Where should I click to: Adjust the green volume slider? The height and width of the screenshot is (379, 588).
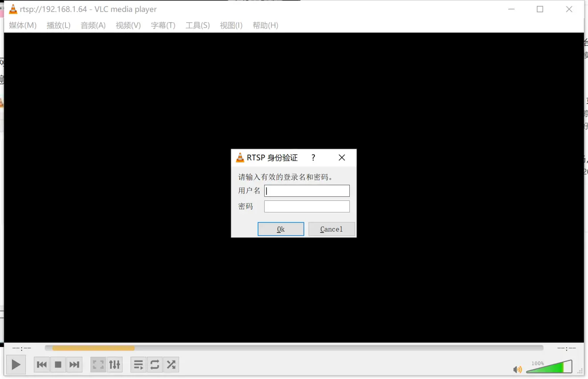(549, 367)
